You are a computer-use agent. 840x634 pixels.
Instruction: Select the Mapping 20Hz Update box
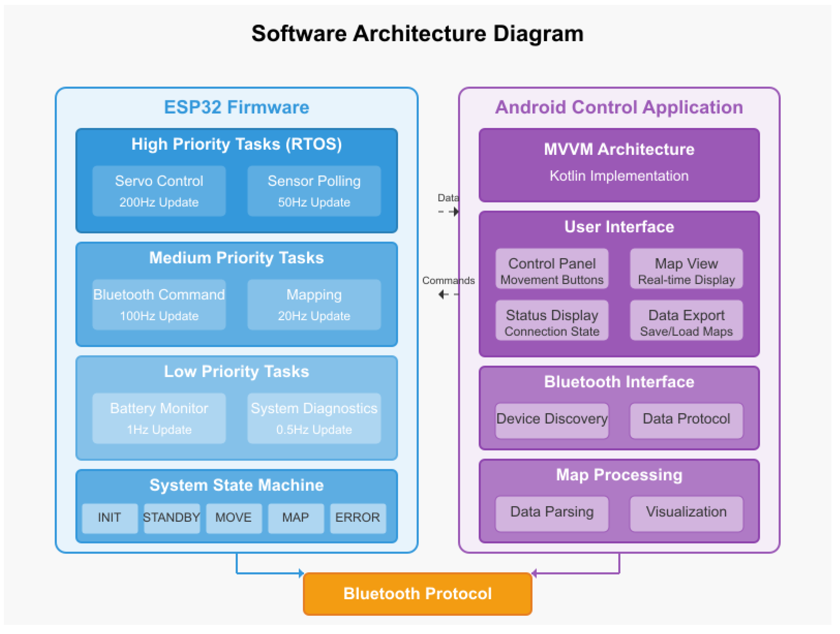coord(314,305)
